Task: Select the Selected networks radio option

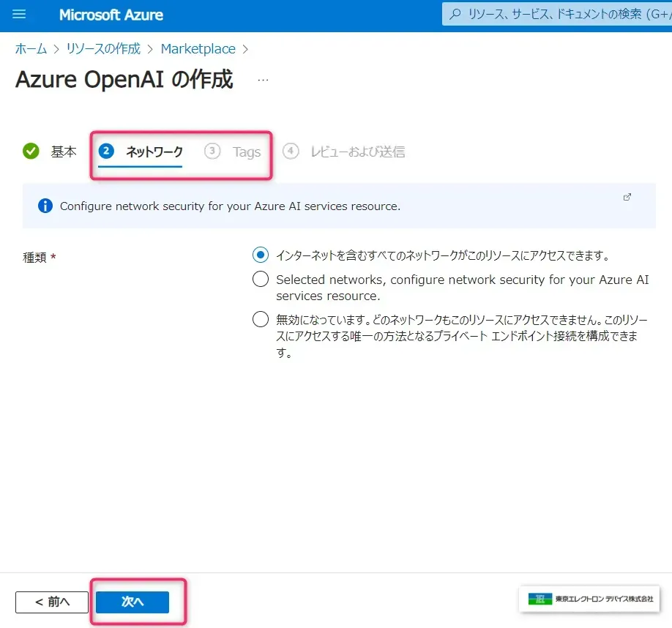Action: click(x=260, y=280)
